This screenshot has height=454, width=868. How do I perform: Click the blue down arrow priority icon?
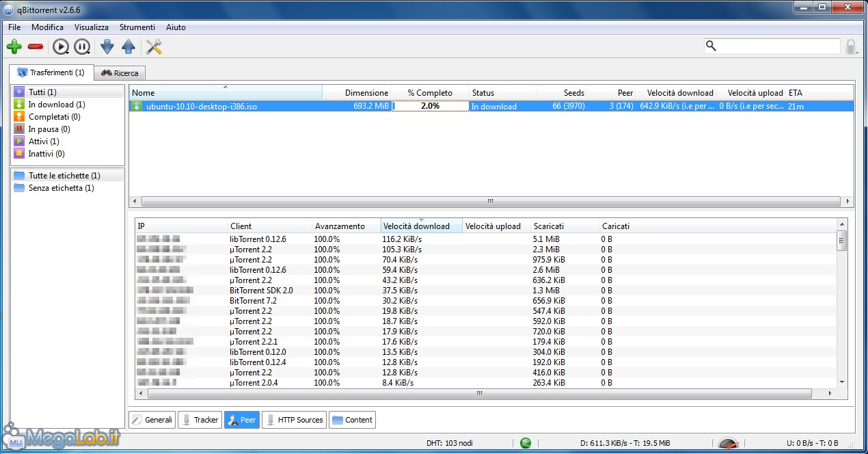(107, 46)
